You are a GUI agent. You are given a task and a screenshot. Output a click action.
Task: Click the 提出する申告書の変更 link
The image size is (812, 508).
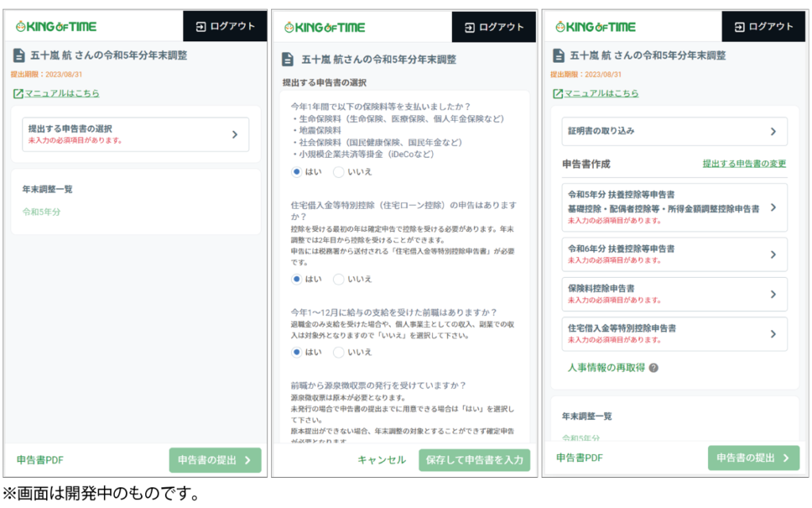tap(744, 164)
